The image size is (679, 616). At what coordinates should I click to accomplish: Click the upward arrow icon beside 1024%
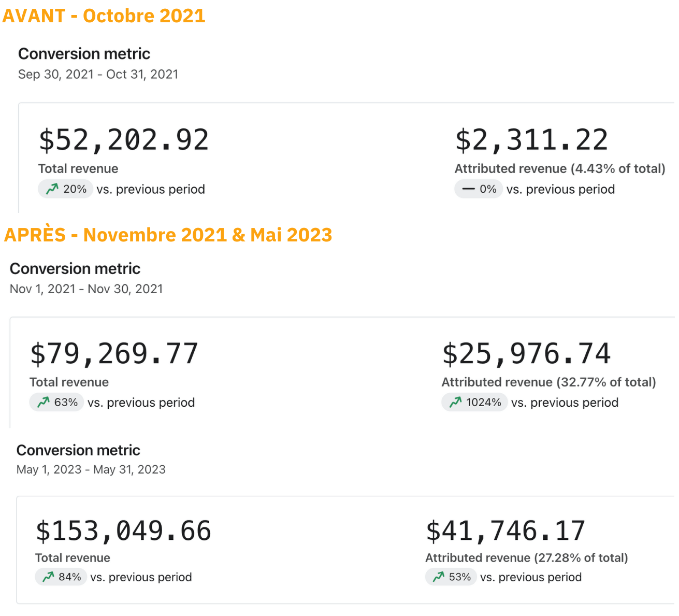pos(455,402)
